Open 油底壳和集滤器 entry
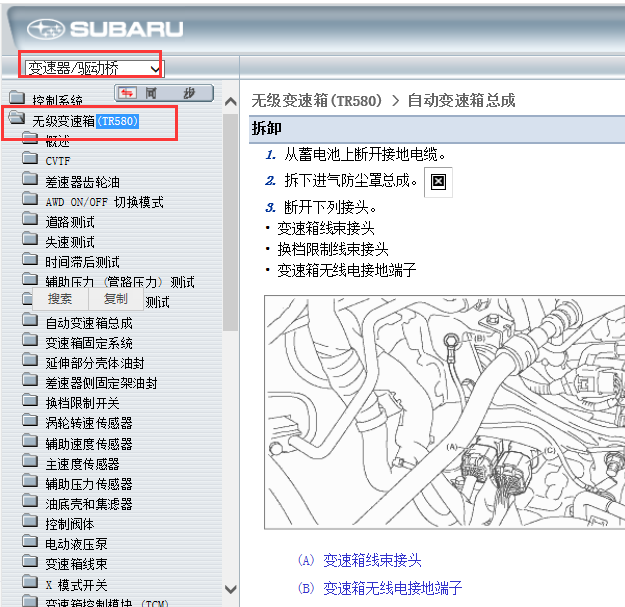 click(88, 504)
